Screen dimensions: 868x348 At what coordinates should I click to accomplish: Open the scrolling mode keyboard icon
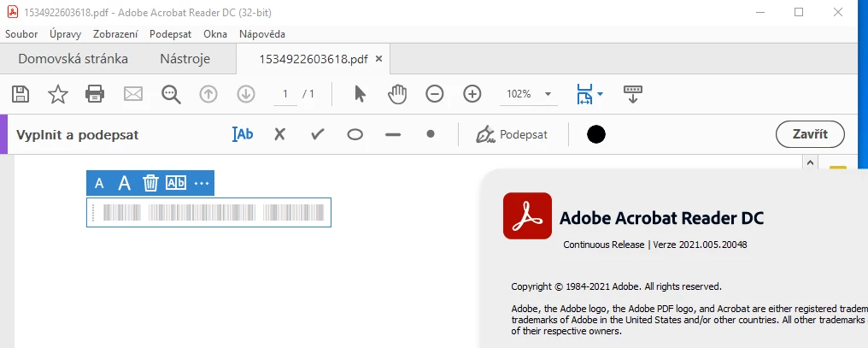pyautogui.click(x=633, y=94)
